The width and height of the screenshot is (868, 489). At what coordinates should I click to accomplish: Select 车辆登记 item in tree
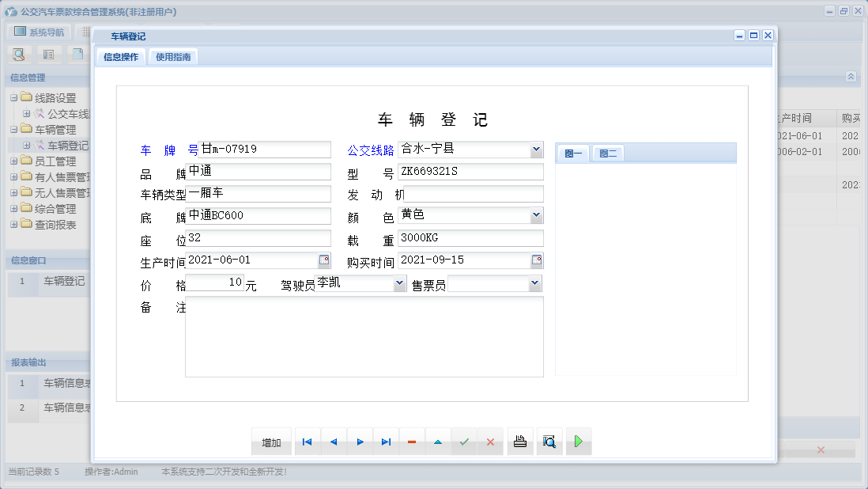point(67,146)
